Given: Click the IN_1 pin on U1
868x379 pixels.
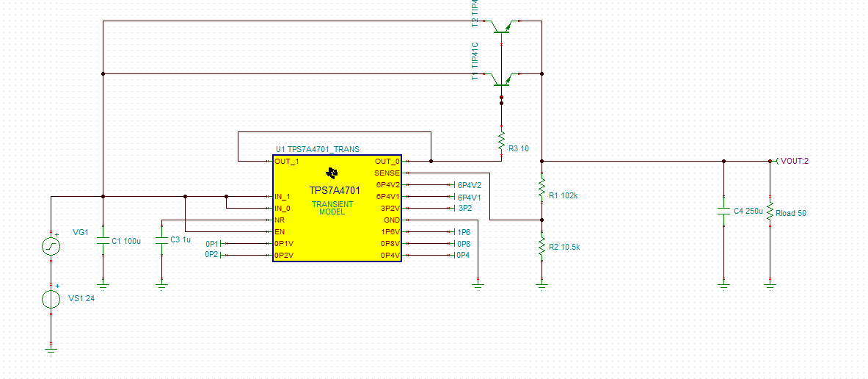Looking at the screenshot, I should click(282, 196).
